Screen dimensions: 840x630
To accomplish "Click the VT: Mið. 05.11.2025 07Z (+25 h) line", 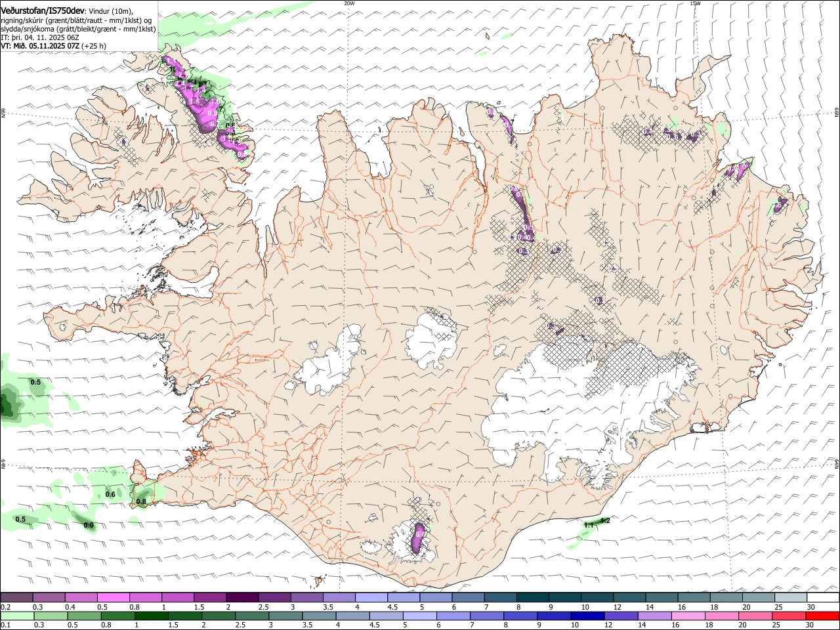I will click(x=54, y=46).
